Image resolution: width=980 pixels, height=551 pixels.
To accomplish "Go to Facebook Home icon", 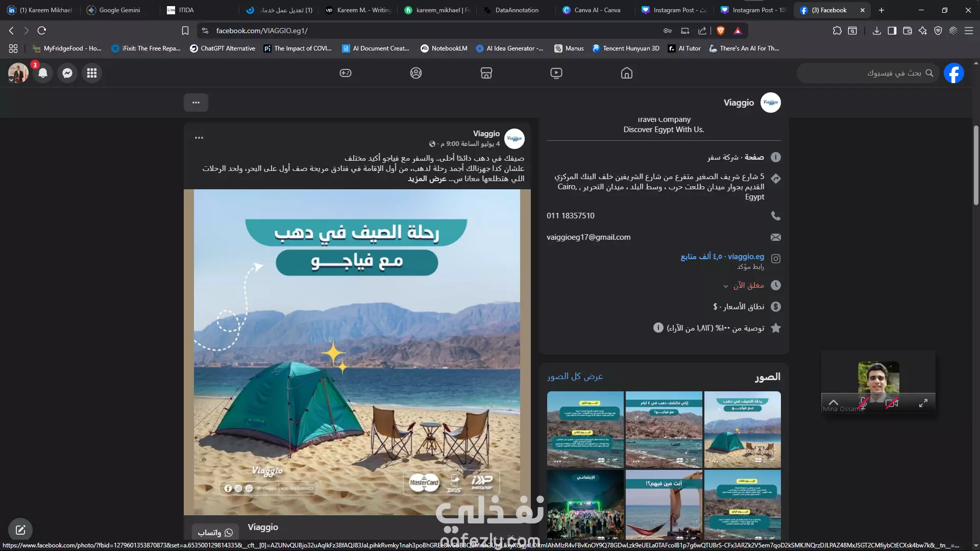I will [x=627, y=73].
